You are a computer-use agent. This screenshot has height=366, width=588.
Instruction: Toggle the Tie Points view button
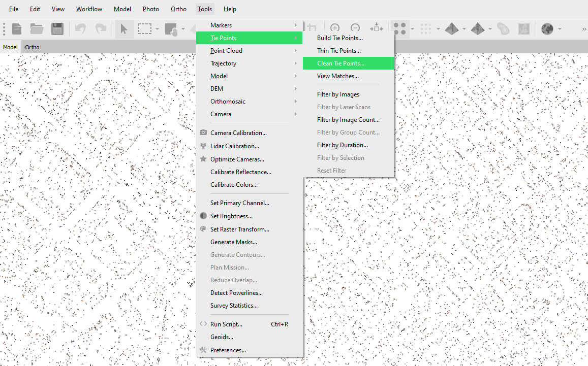pos(400,29)
